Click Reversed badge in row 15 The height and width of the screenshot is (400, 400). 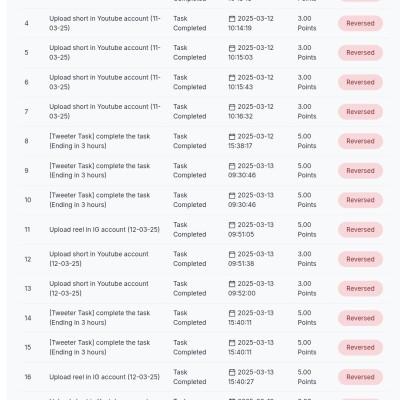click(360, 348)
